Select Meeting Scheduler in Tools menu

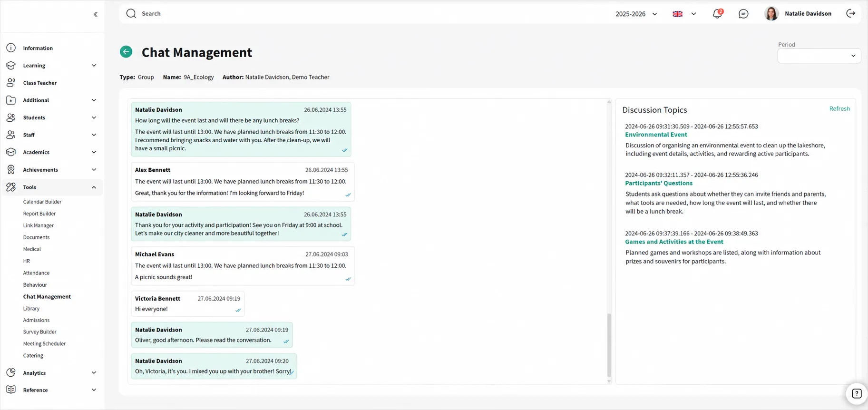pyautogui.click(x=44, y=344)
